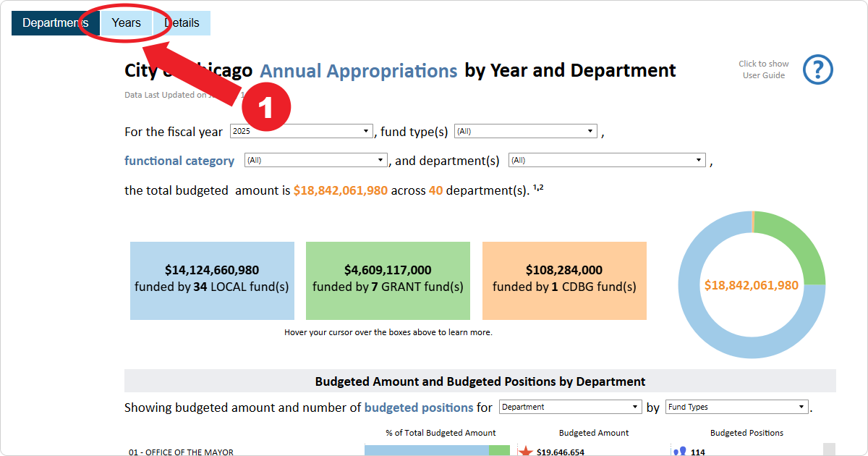The image size is (868, 456).
Task: Click the 01 - OFFICE OF THE MAYOR row label
Action: [181, 452]
